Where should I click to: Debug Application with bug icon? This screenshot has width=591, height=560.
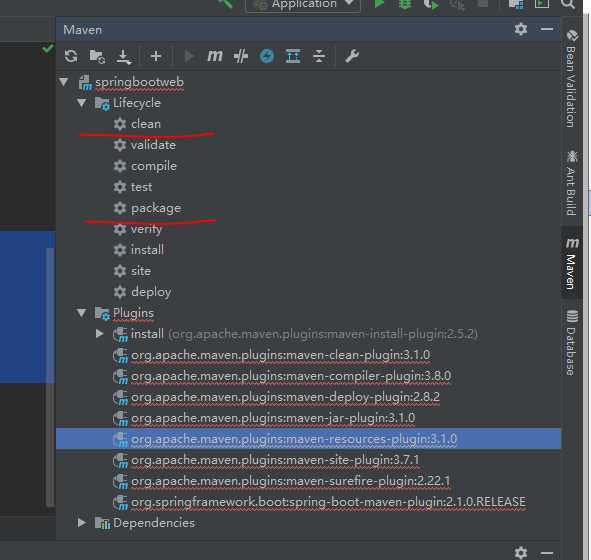[x=405, y=4]
